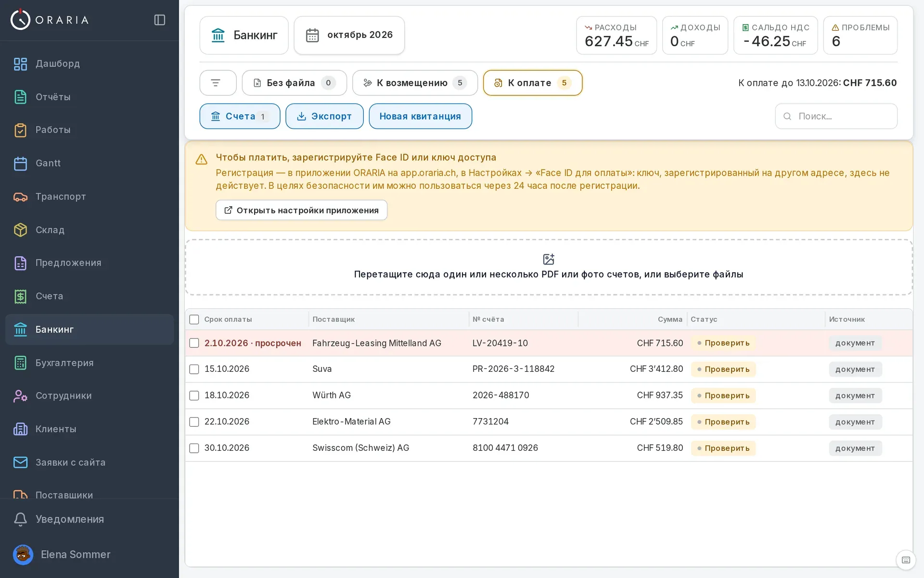The height and width of the screenshot is (578, 924).
Task: Click Проверить status for Suva invoice
Action: pos(723,369)
